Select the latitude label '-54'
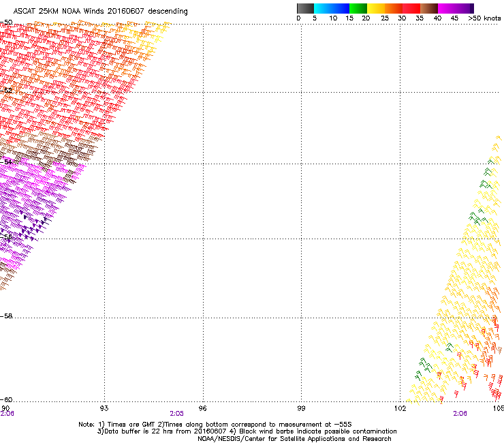Image resolution: width=504 pixels, height=443 pixels. (x=6, y=162)
